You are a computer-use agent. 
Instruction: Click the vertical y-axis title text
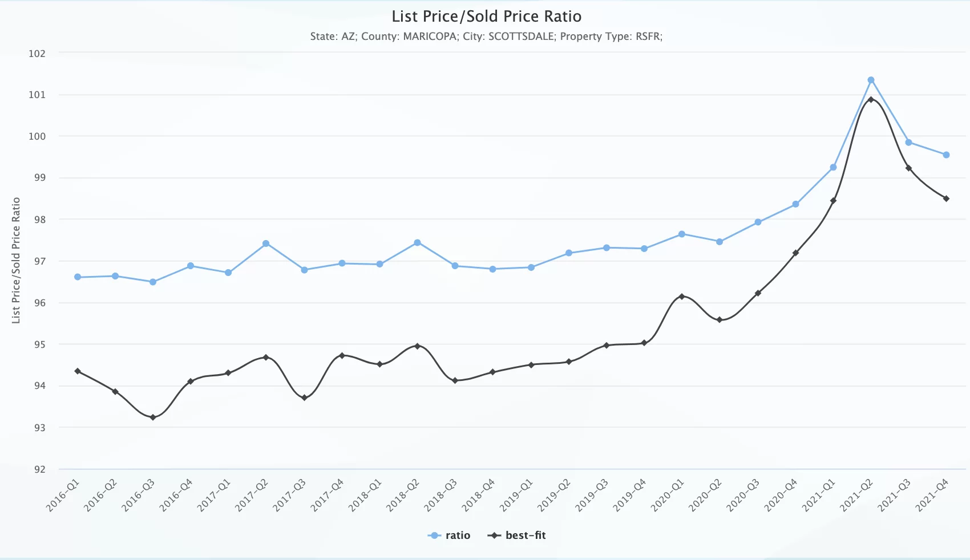(16, 260)
